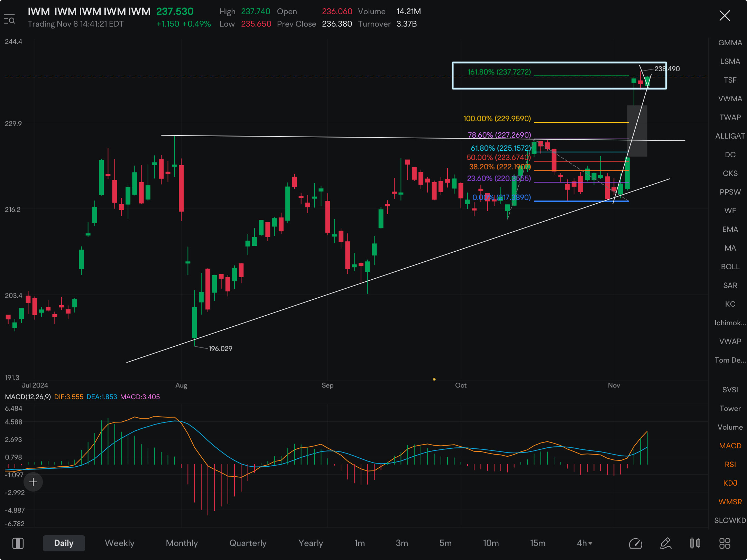
Task: Close the chart with the X icon
Action: click(725, 16)
